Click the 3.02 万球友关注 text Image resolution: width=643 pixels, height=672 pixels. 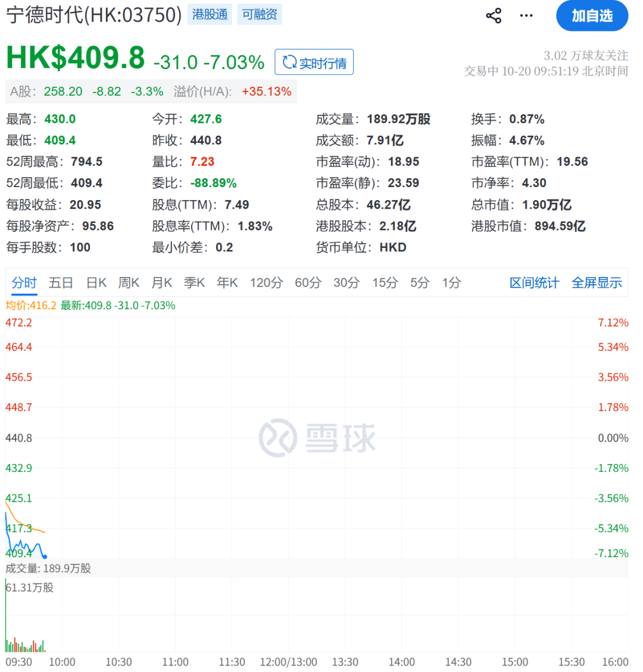[586, 56]
